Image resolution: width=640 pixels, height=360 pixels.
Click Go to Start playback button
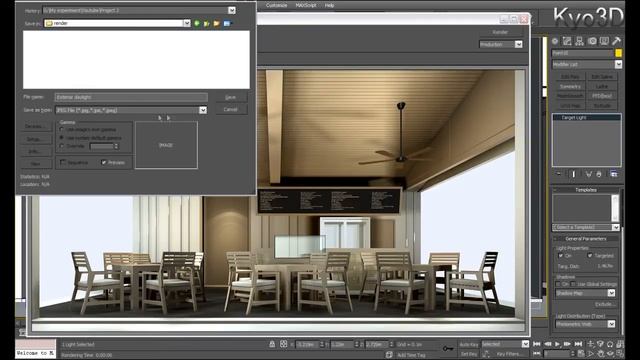point(537,344)
